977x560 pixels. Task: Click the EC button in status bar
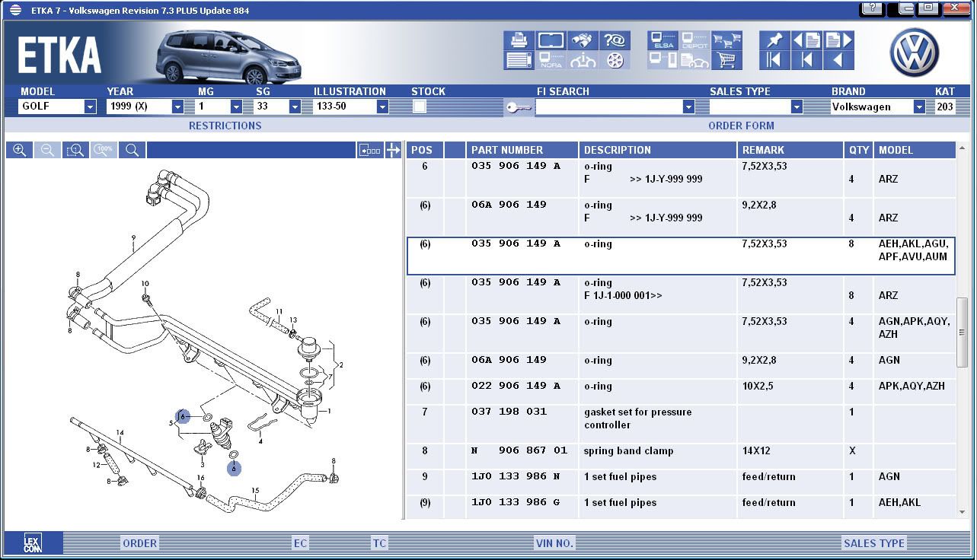pos(301,543)
